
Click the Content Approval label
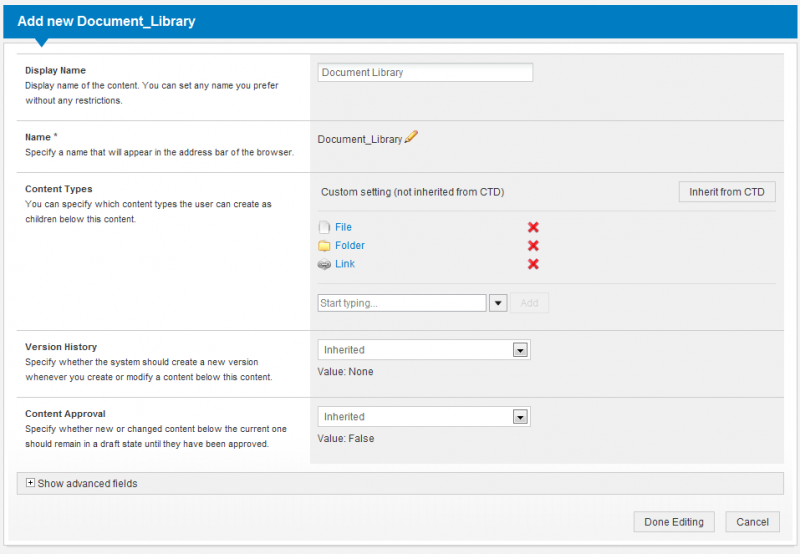[65, 414]
